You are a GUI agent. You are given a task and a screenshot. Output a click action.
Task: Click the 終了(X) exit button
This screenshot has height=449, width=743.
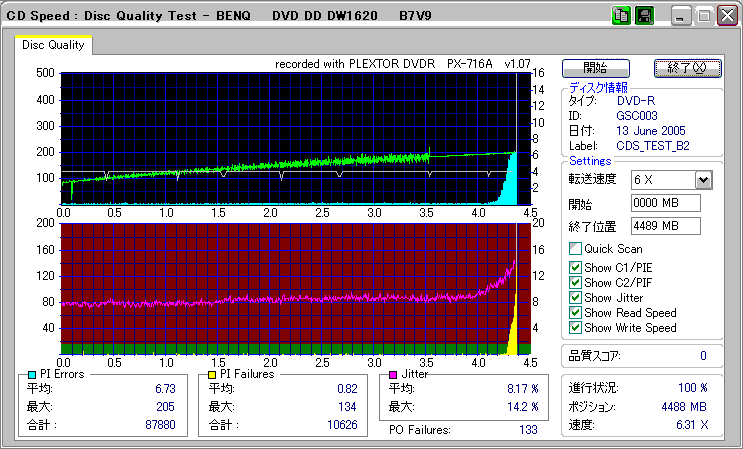tap(688, 68)
